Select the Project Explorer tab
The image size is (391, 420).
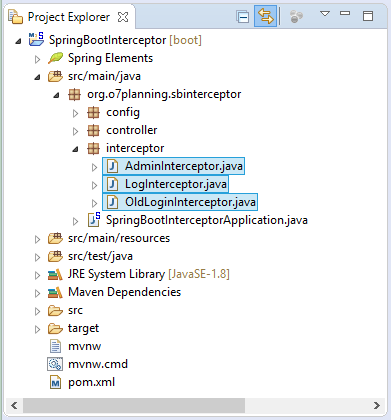68,17
